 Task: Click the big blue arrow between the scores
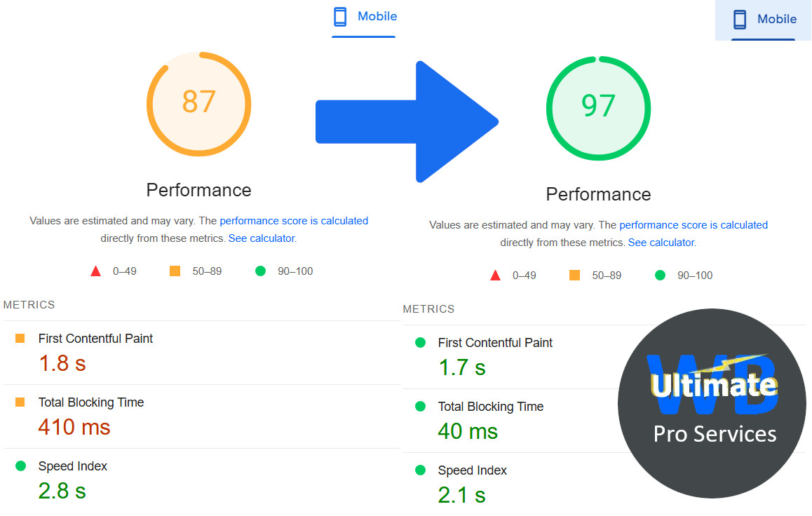coord(407,122)
